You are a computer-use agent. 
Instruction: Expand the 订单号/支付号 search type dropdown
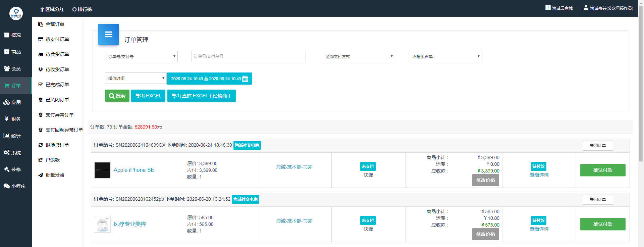pos(141,56)
